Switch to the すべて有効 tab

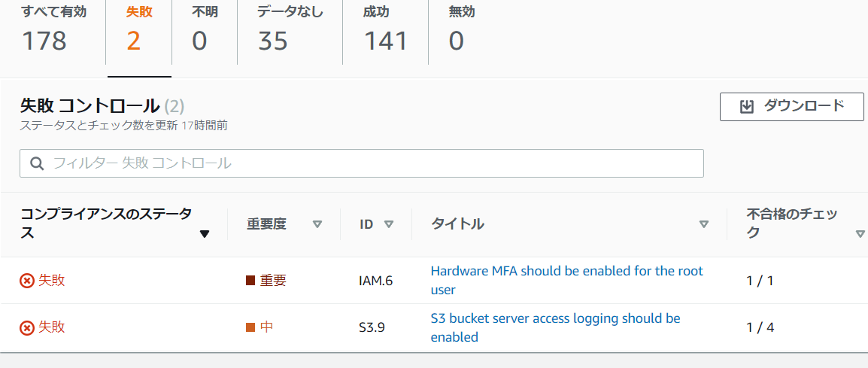(53, 30)
